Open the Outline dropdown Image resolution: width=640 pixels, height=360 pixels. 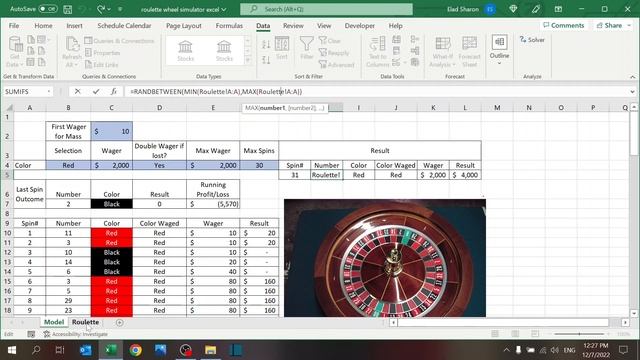(499, 50)
